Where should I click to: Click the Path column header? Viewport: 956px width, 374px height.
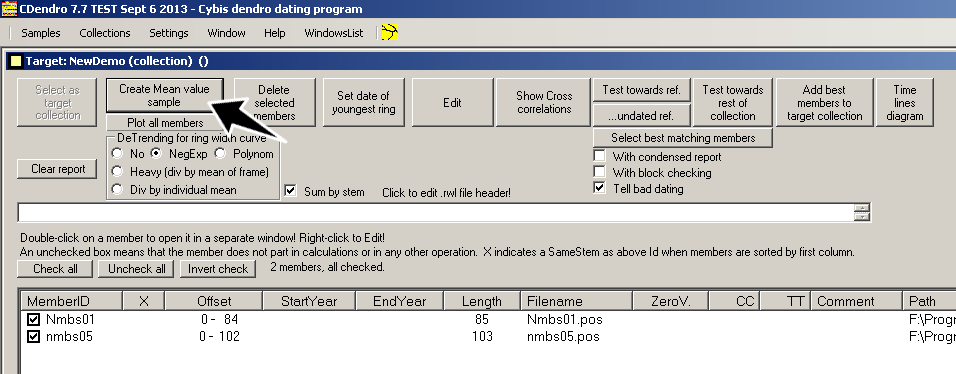tap(929, 301)
